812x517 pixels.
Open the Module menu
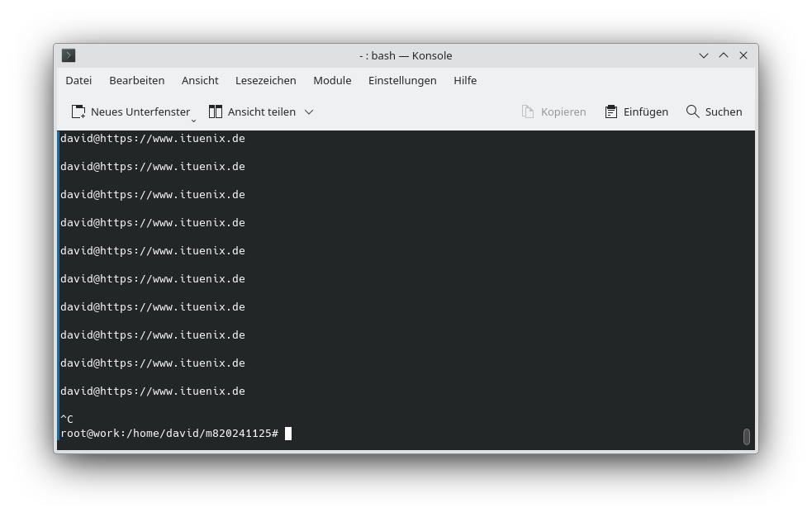[332, 80]
